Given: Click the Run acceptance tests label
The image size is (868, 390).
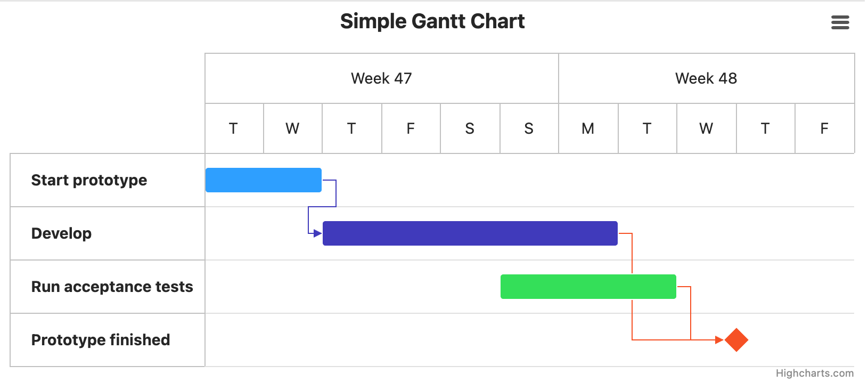Looking at the screenshot, I should pyautogui.click(x=112, y=286).
